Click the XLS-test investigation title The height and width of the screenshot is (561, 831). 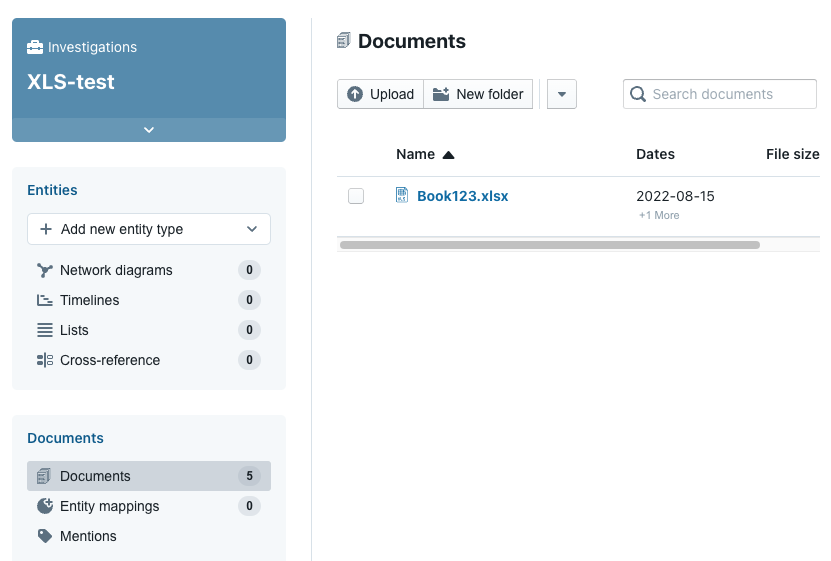tap(71, 82)
